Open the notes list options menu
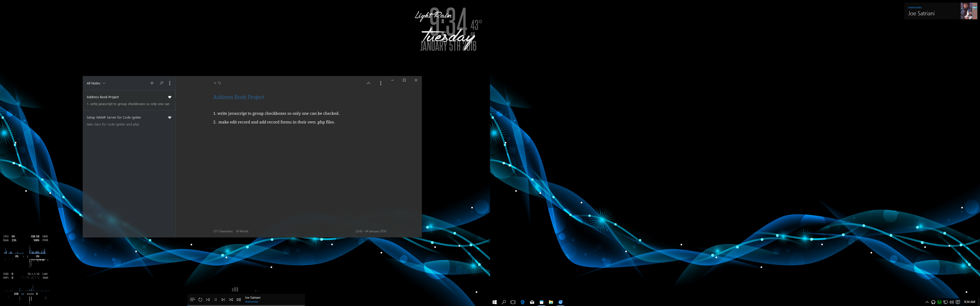Viewport: 980px width, 306px height. tap(170, 83)
